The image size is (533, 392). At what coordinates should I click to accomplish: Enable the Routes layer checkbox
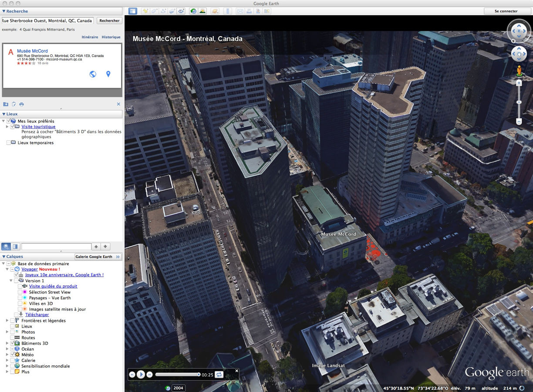12,338
